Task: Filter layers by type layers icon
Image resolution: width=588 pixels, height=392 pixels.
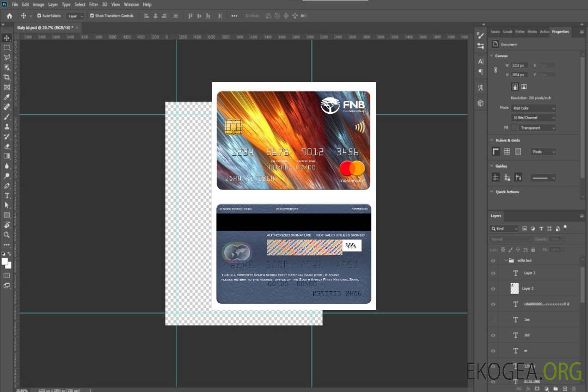Action: tap(541, 229)
